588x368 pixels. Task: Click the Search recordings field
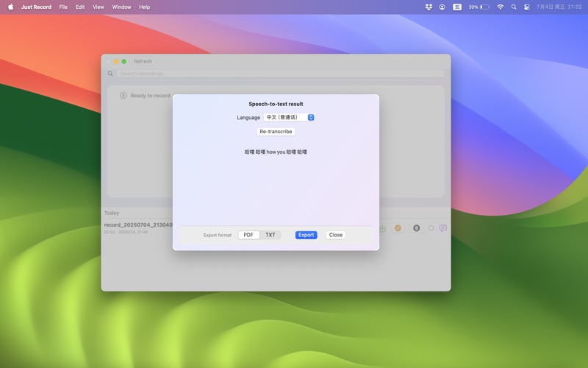pos(279,74)
